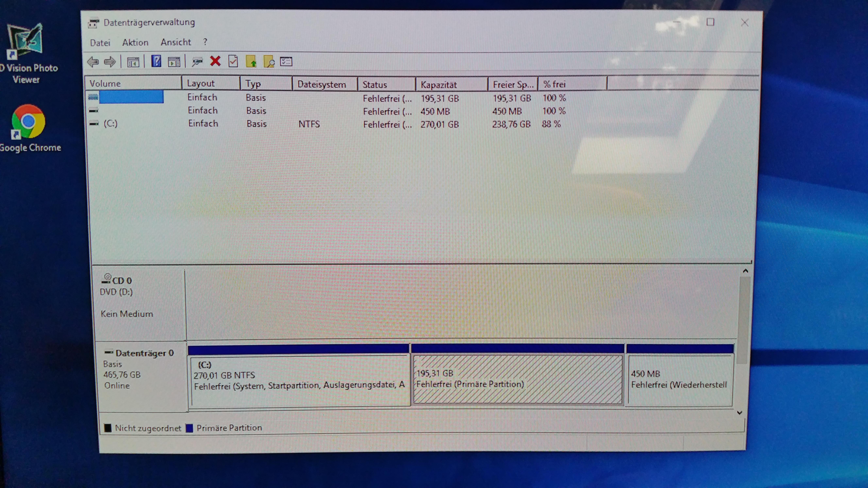Select the 450 MB recovery partition block
The width and height of the screenshot is (868, 488).
pyautogui.click(x=679, y=380)
